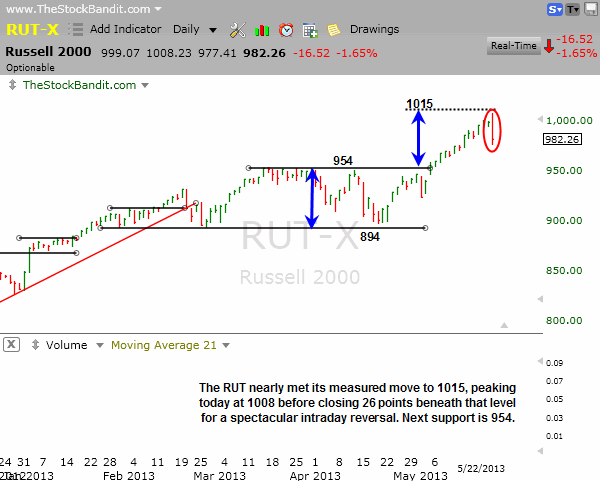Image resolution: width=600 pixels, height=481 pixels.
Task: Open TheStockBandit.com dropdown arrow
Action: pos(145,85)
